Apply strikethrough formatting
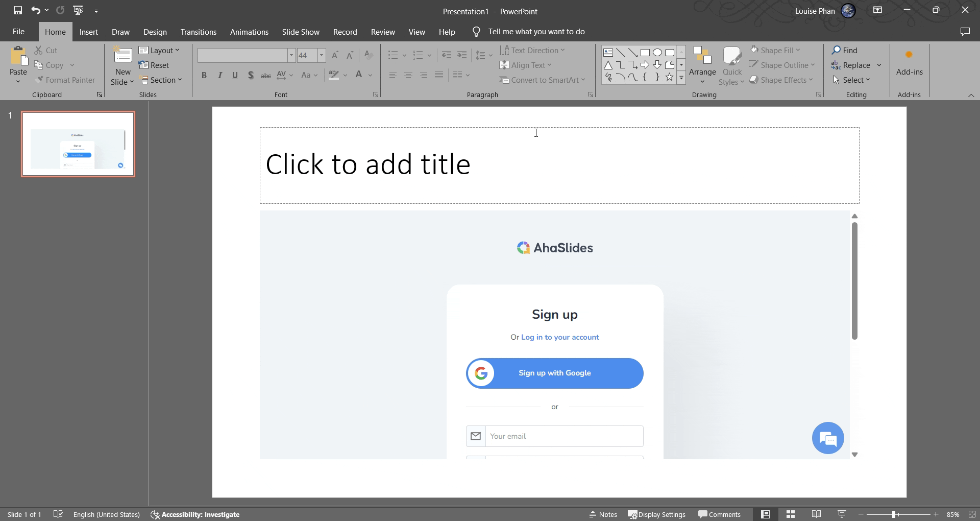This screenshot has width=980, height=521. [266, 76]
